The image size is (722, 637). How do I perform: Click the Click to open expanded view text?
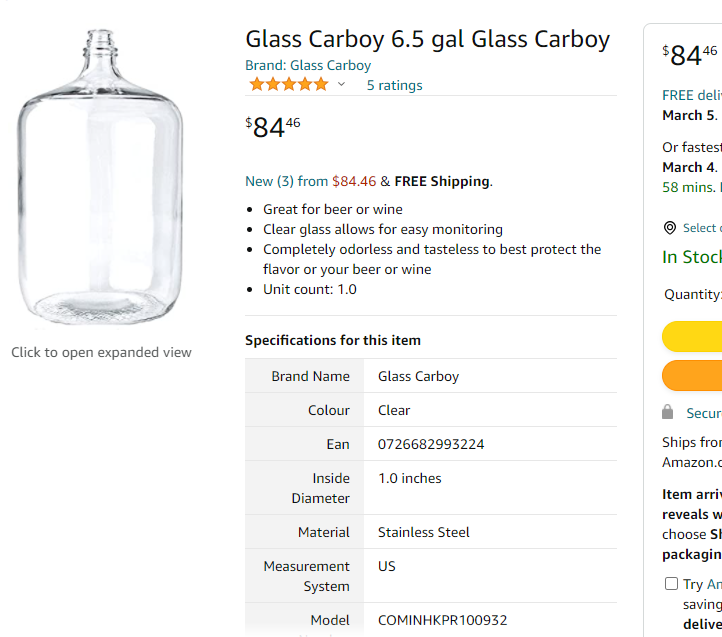[x=101, y=352]
